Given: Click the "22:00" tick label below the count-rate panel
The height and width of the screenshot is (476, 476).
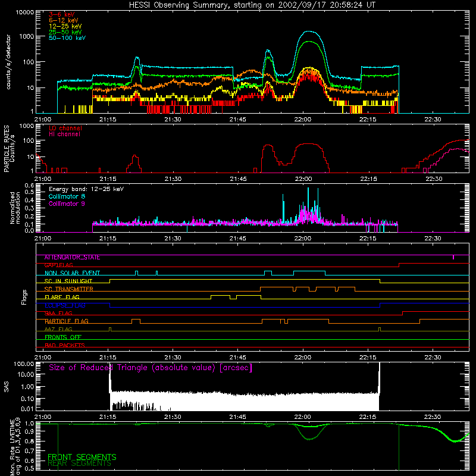Looking at the screenshot, I should [303, 120].
